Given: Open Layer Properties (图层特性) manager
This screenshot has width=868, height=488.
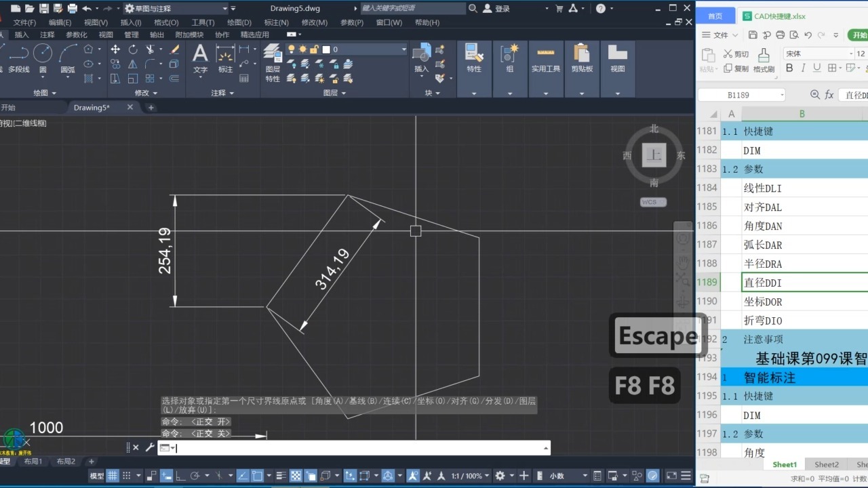Looking at the screenshot, I should pyautogui.click(x=273, y=63).
